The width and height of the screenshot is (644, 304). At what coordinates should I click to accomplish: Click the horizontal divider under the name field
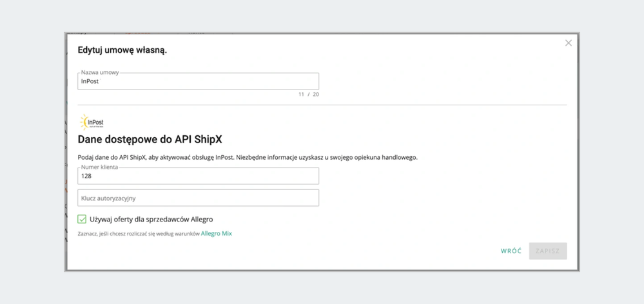(x=322, y=104)
